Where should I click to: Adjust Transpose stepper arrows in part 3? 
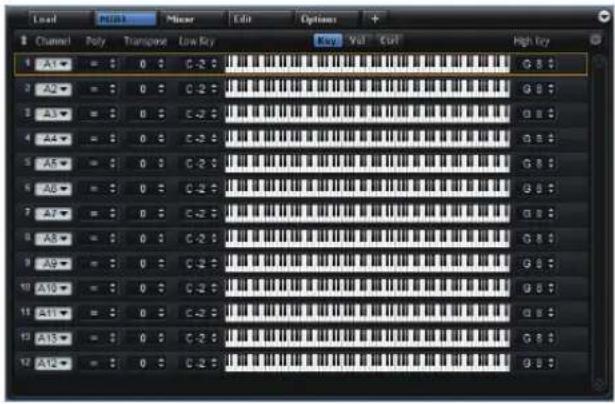pos(161,114)
